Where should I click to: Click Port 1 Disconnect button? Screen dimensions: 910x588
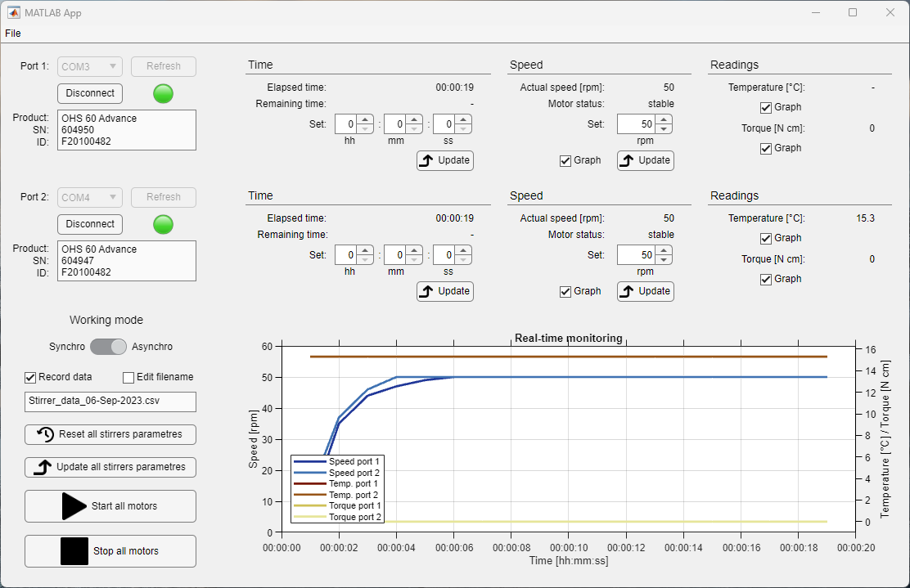click(90, 93)
